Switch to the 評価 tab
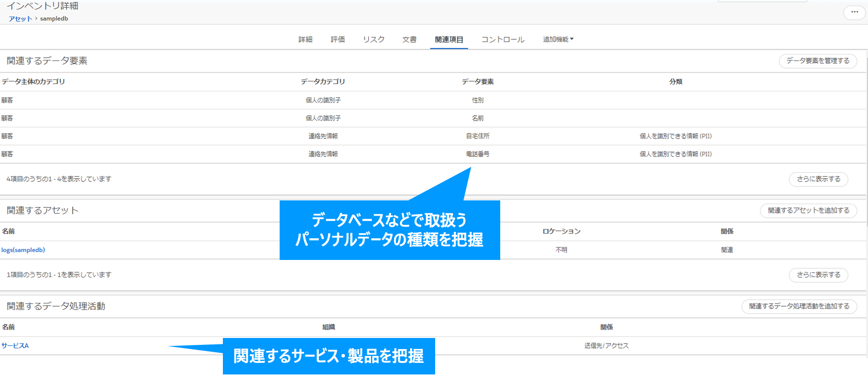 click(x=337, y=40)
